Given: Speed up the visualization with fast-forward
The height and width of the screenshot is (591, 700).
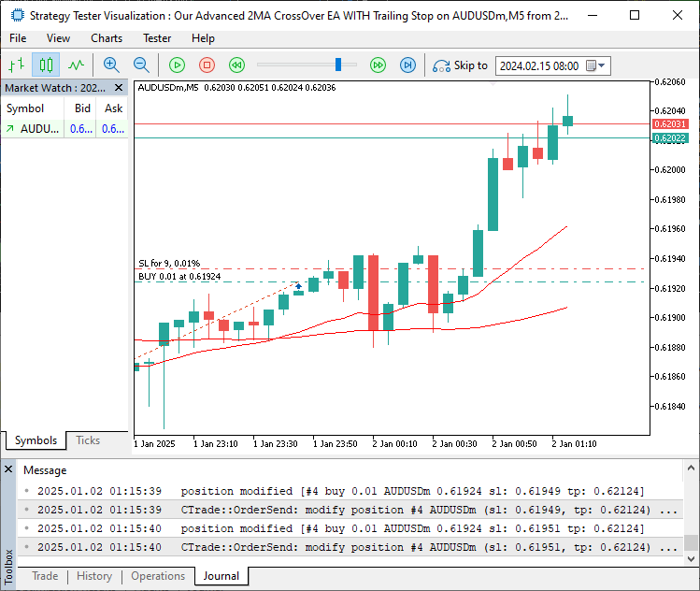Looking at the screenshot, I should pyautogui.click(x=378, y=65).
